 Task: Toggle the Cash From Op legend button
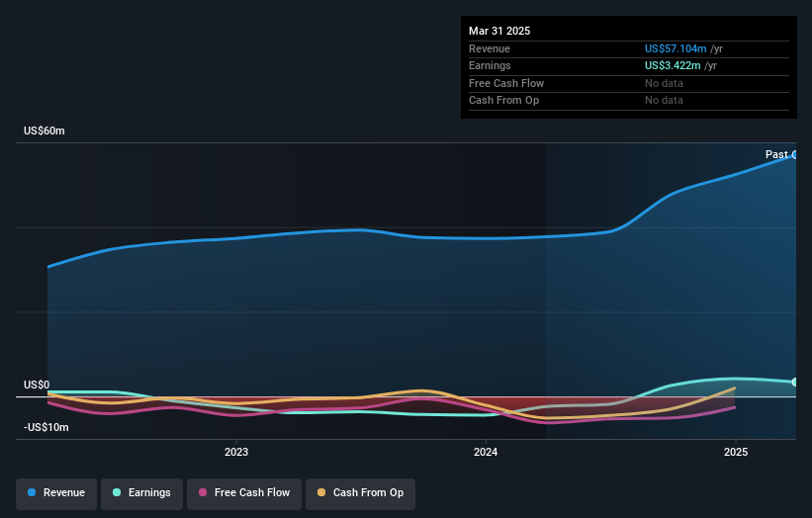[360, 493]
